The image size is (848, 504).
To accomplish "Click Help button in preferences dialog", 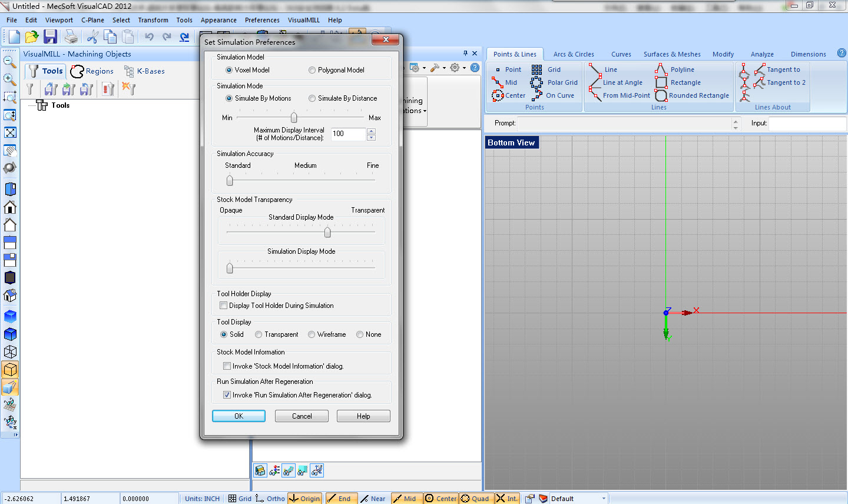I will 363,416.
